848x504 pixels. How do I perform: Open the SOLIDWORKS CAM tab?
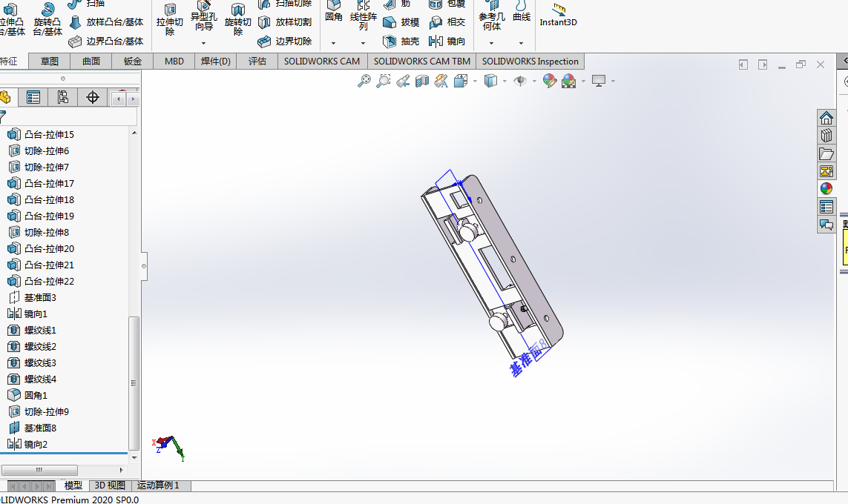coord(322,61)
